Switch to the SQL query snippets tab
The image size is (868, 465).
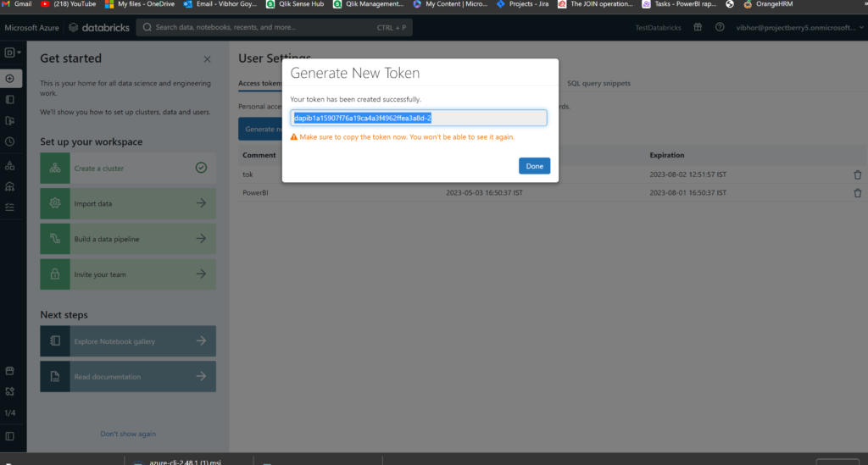[598, 84]
